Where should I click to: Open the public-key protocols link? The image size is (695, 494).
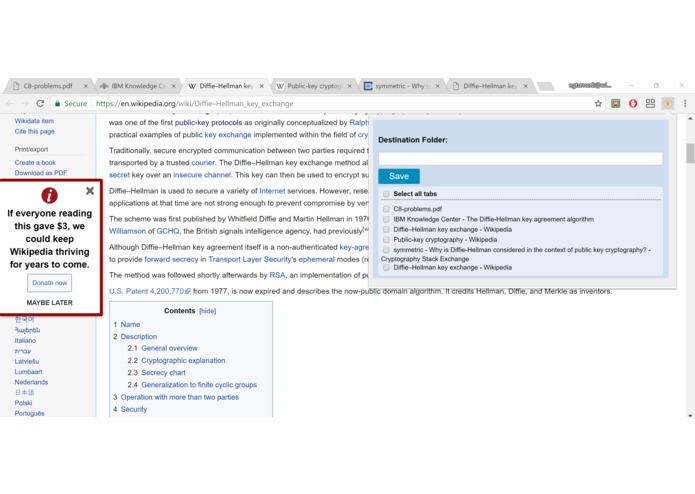208,122
